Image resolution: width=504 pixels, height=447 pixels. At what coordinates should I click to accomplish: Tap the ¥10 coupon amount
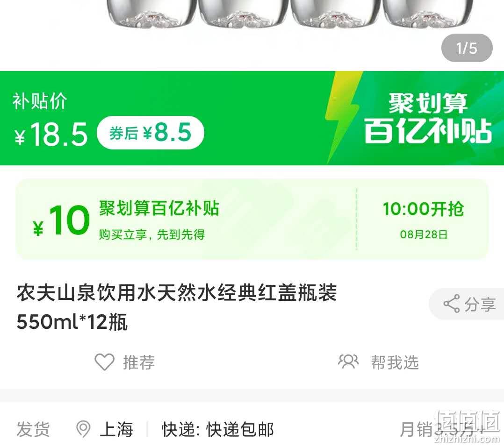point(61,220)
